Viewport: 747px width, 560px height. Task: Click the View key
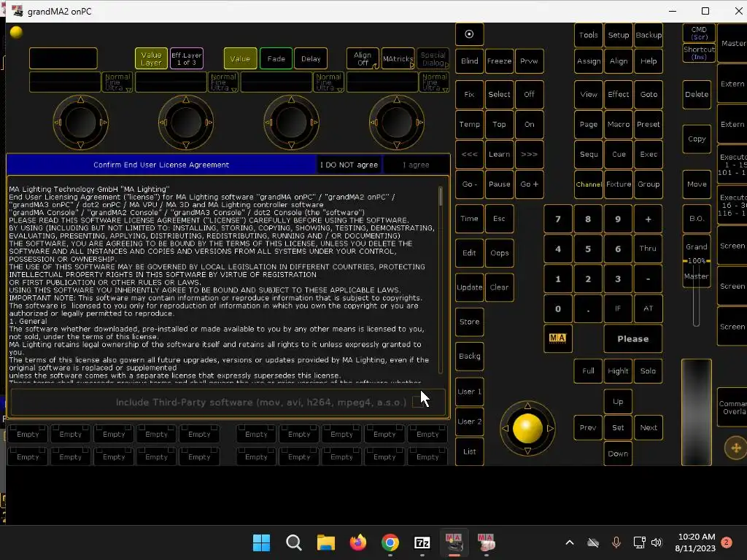589,94
